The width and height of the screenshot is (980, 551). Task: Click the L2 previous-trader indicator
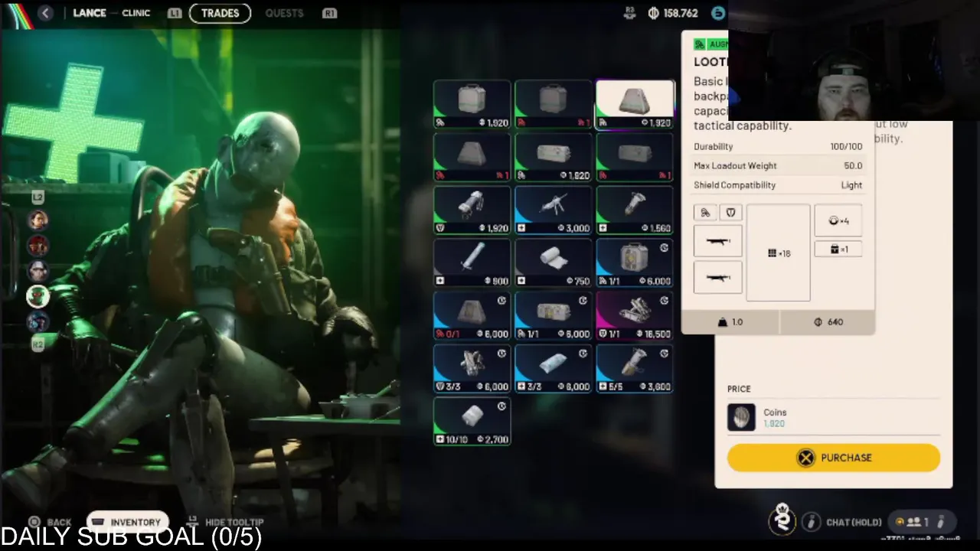(x=38, y=197)
